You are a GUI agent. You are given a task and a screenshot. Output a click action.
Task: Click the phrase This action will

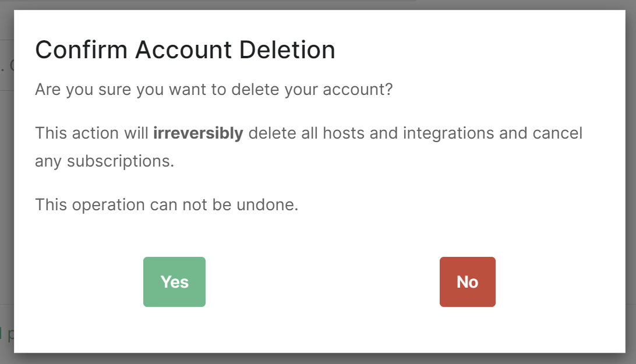pyautogui.click(x=91, y=133)
